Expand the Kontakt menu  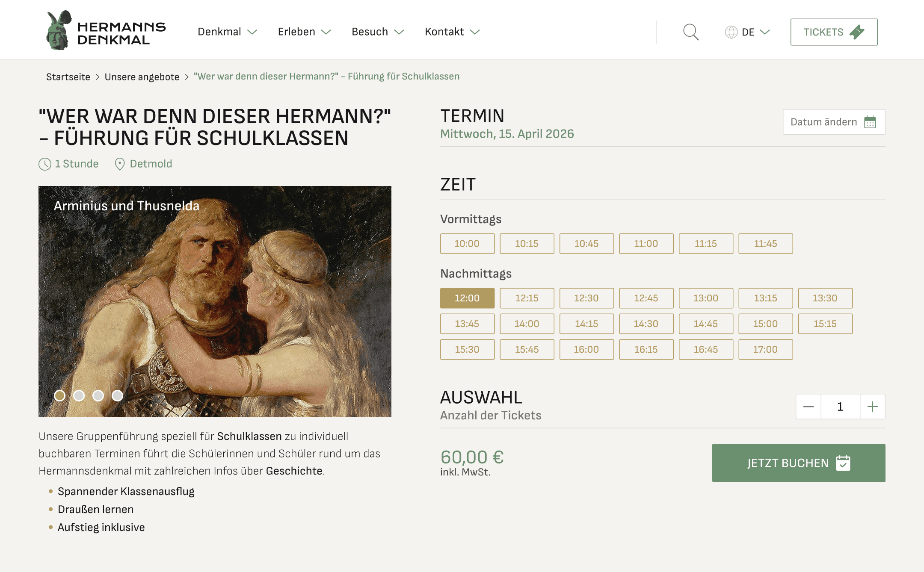(x=452, y=32)
